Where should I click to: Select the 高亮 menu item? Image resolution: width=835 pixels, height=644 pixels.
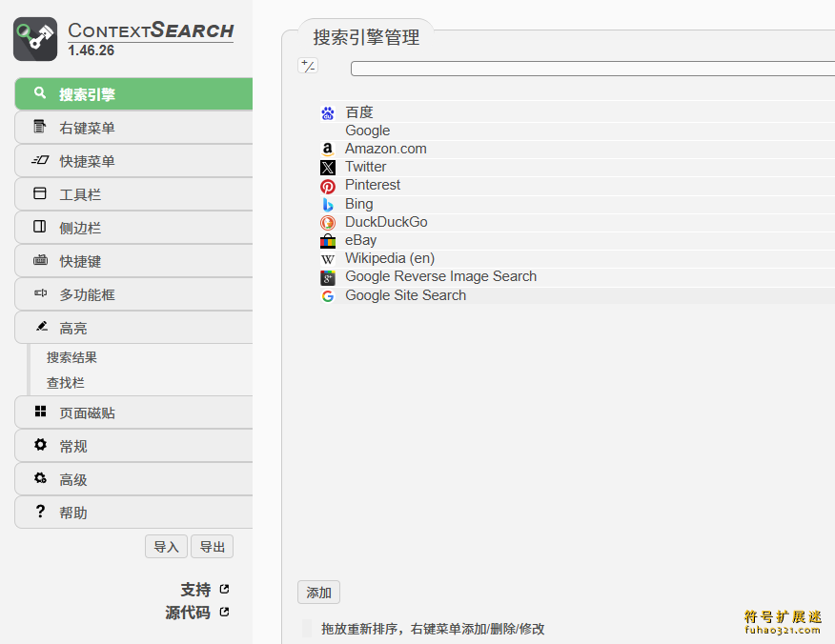coord(133,328)
